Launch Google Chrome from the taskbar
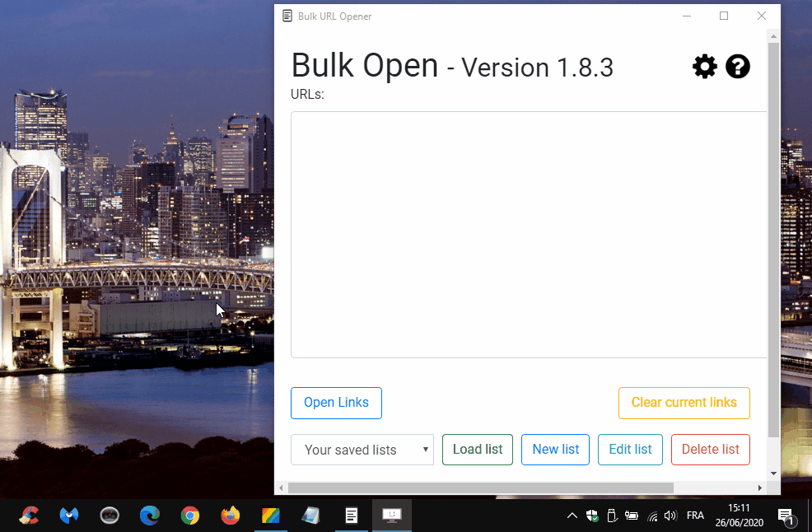The image size is (812, 532). coord(190,516)
